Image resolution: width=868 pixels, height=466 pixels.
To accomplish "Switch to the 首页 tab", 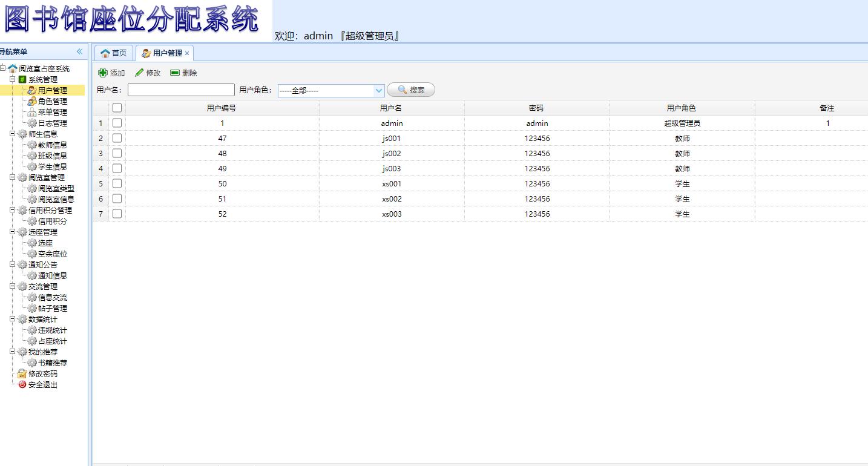I will 113,53.
